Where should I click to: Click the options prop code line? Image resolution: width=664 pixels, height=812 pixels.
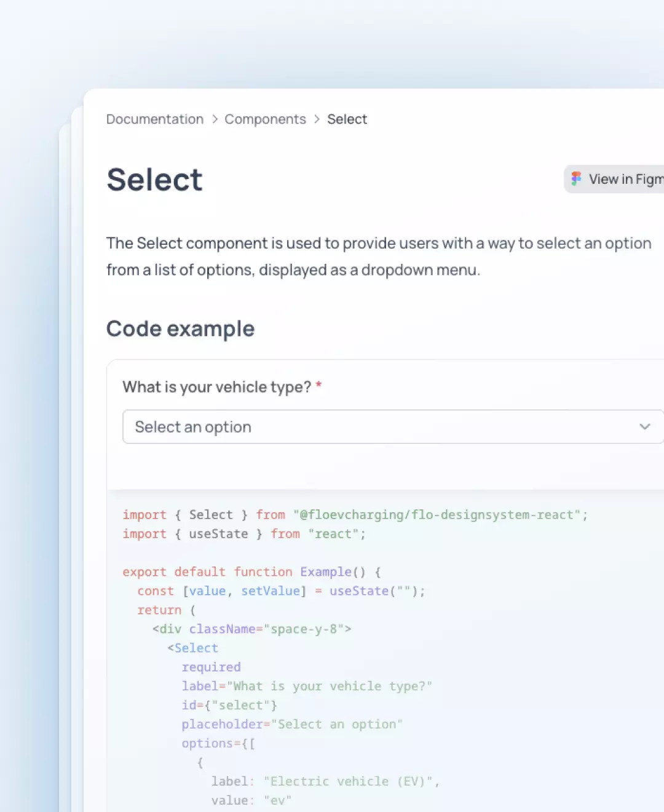pos(218,744)
